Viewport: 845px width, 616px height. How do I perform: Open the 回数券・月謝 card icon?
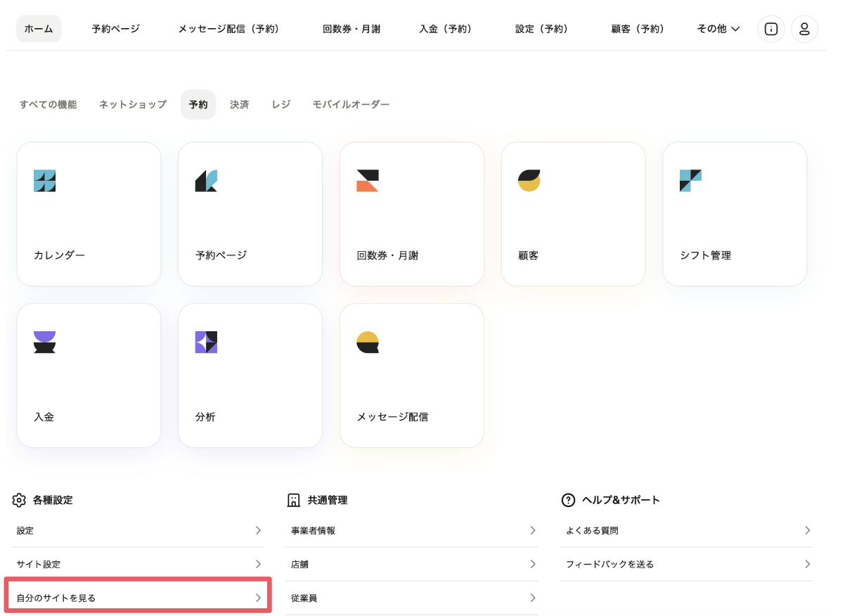tap(368, 181)
